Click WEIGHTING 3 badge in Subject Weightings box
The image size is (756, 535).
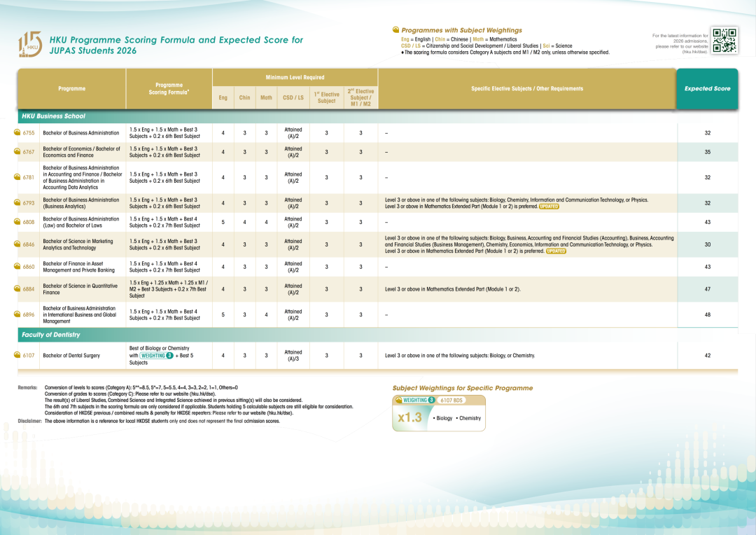tap(418, 400)
